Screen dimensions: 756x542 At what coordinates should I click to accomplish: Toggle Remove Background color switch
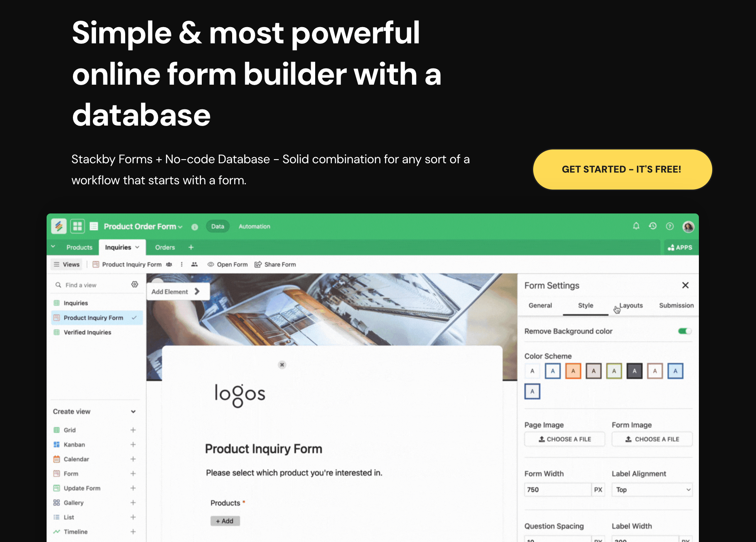[x=685, y=331]
